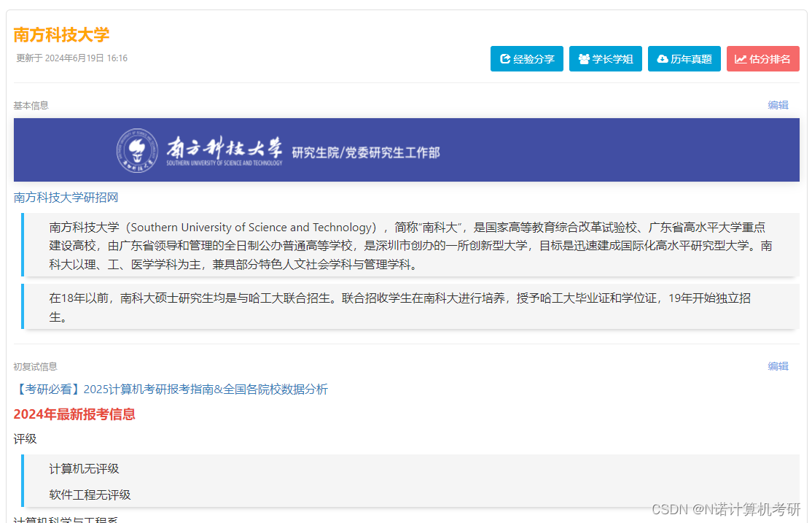Click the 评级 heading
Screen dimensions: 812x523
(25, 439)
